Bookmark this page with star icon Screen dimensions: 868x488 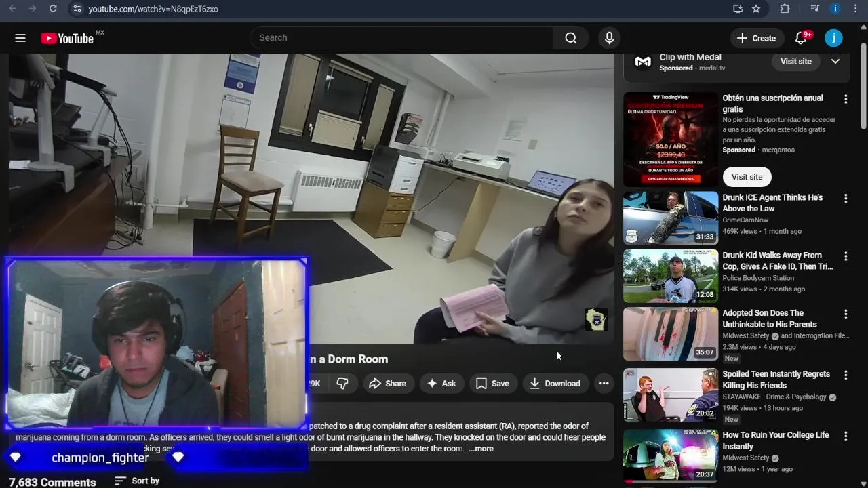point(756,9)
